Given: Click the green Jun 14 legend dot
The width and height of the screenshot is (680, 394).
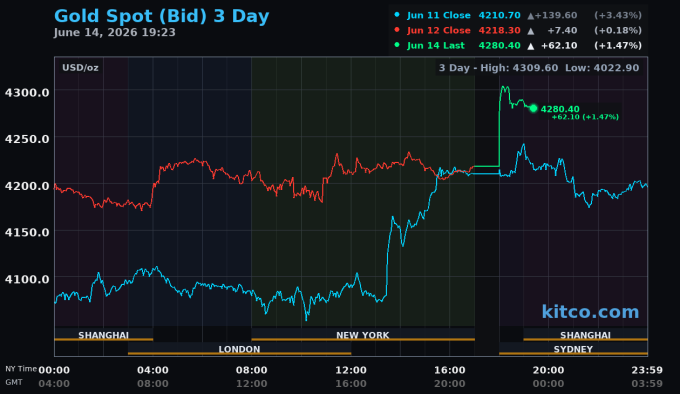Looking at the screenshot, I should tap(397, 45).
